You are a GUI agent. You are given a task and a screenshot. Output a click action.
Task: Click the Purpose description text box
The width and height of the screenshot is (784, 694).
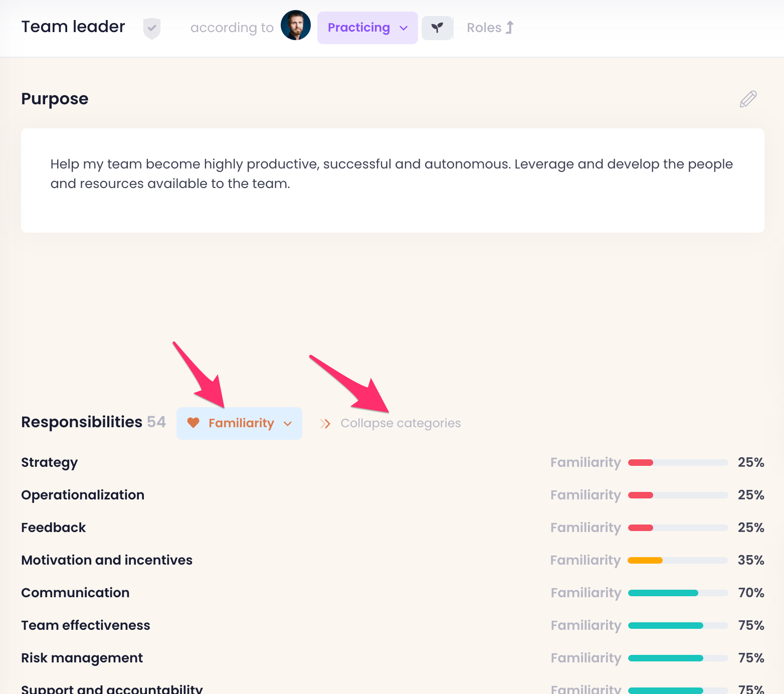(x=393, y=180)
